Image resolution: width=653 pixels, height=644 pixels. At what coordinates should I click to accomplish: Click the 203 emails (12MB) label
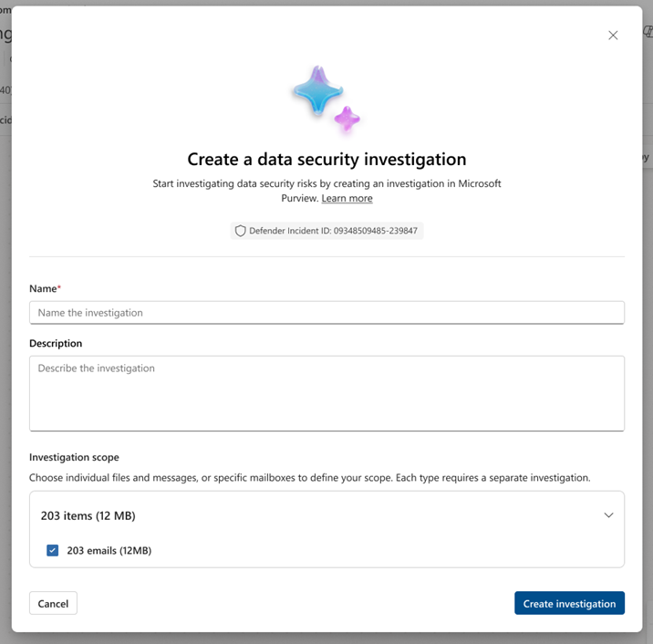click(109, 550)
